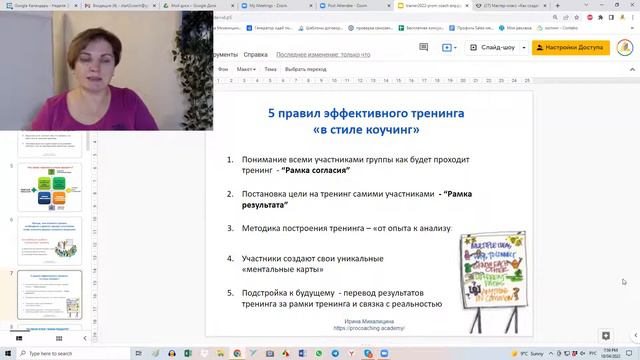The width and height of the screenshot is (640, 360).
Task: Switch to filmstrip view icon
Action: pyautogui.click(x=19, y=338)
